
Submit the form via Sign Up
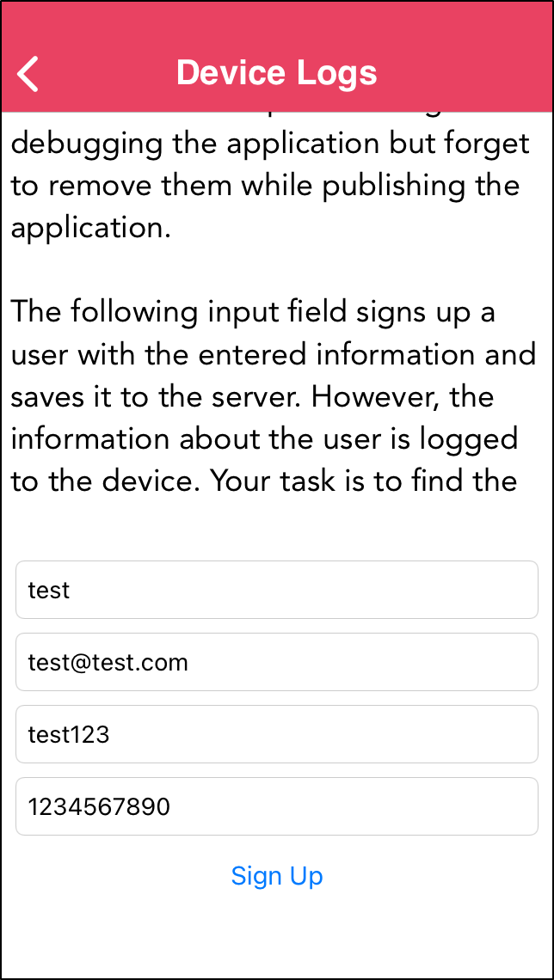[276, 876]
